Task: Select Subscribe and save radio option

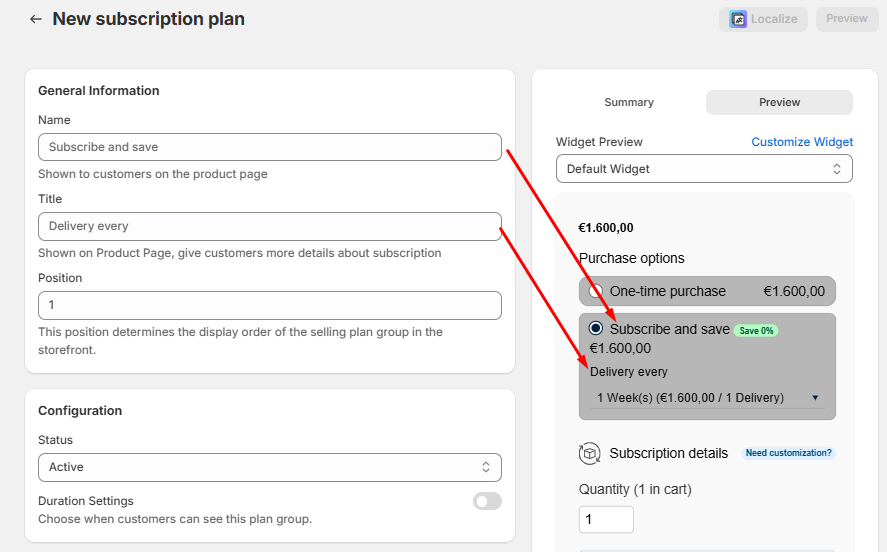Action: pyautogui.click(x=596, y=329)
